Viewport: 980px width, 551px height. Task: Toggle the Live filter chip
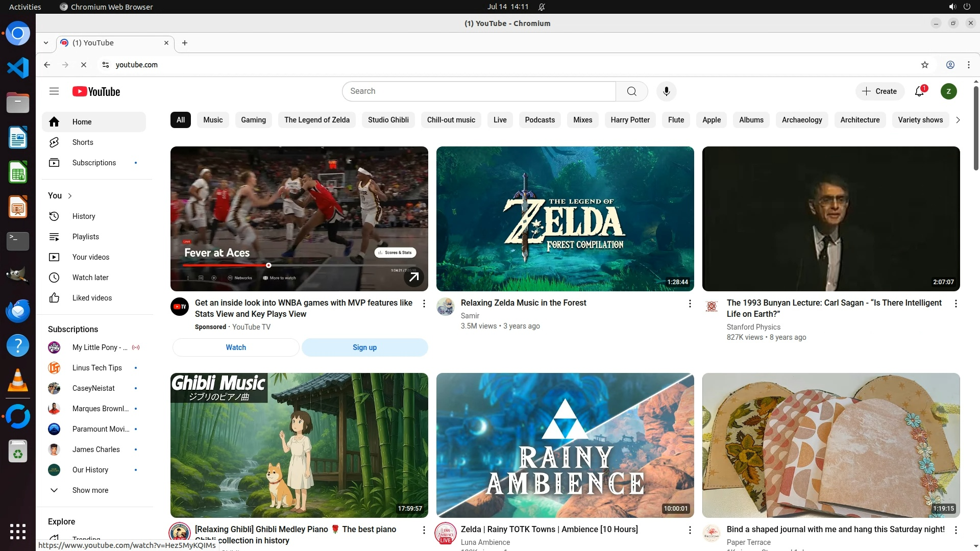tap(500, 120)
